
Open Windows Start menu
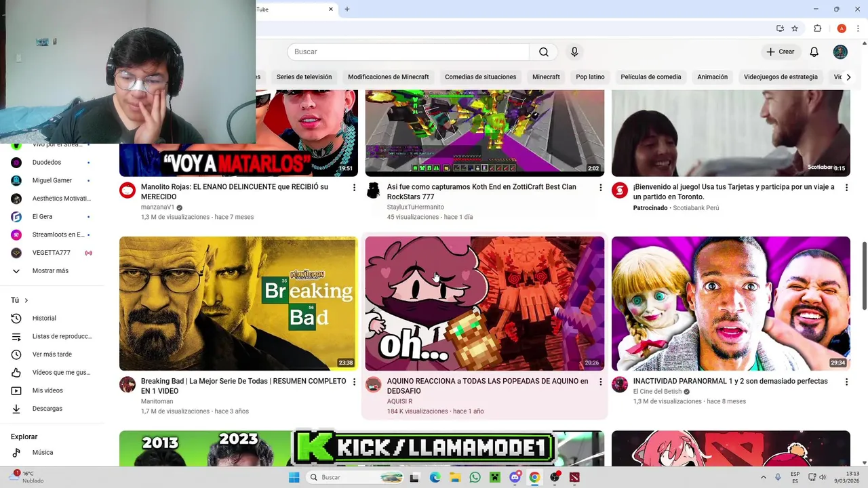pyautogui.click(x=294, y=477)
